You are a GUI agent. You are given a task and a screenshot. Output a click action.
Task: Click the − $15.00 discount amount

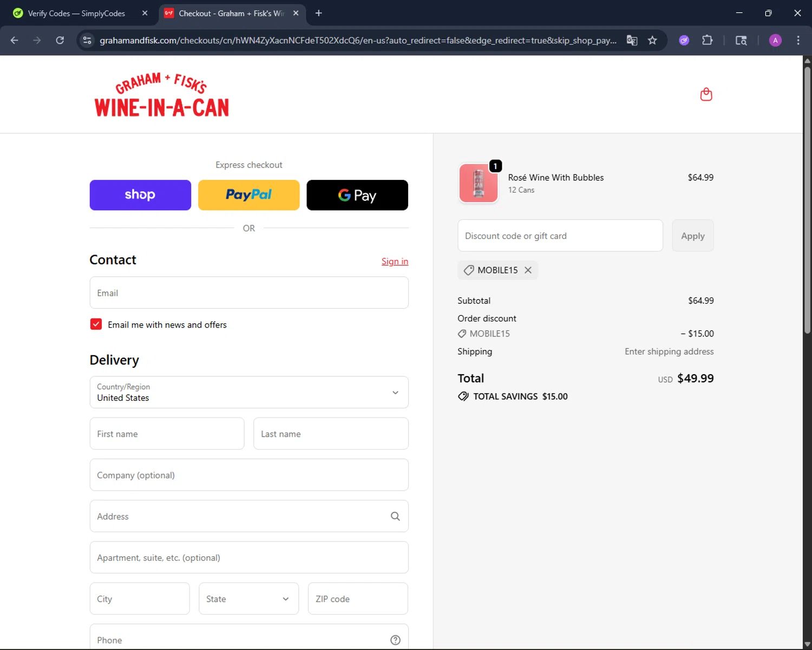coord(697,334)
